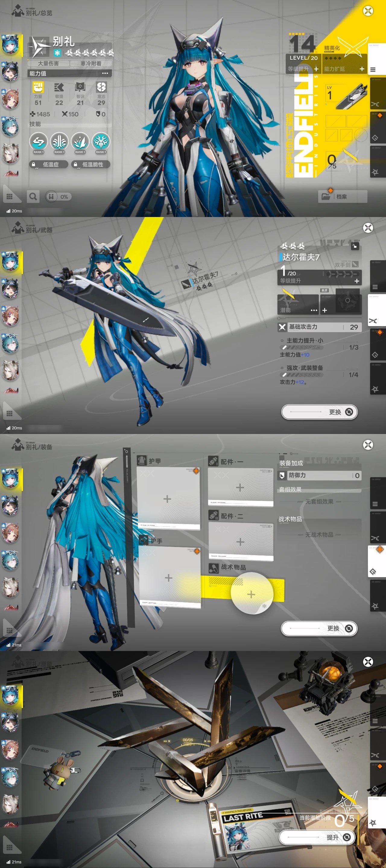
Task: Click the 大量伤害 tag
Action: [48, 63]
